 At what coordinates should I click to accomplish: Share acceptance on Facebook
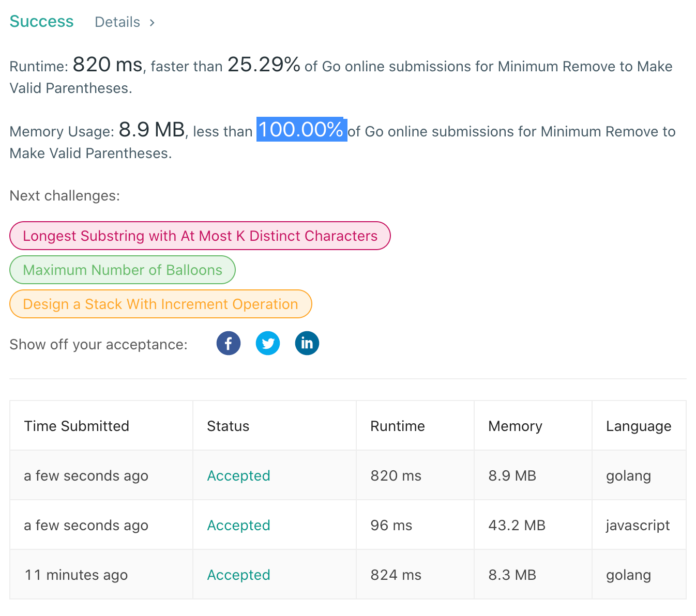[228, 343]
